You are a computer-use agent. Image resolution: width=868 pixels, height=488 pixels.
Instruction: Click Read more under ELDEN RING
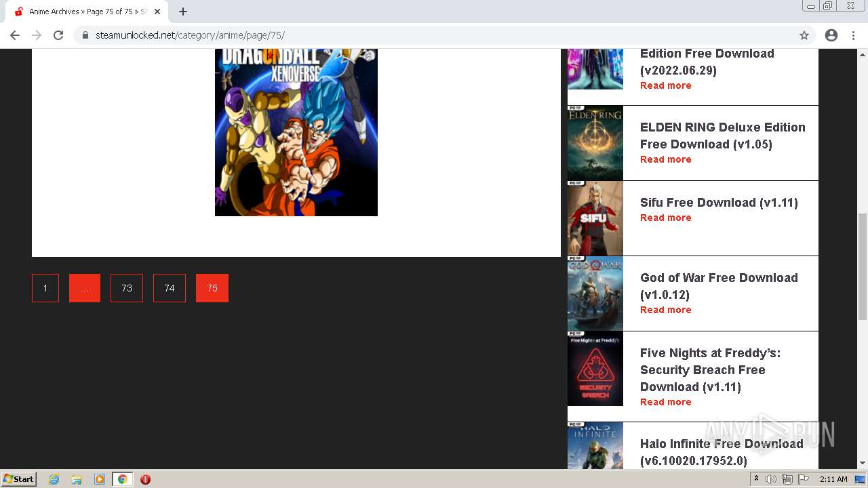tap(666, 159)
